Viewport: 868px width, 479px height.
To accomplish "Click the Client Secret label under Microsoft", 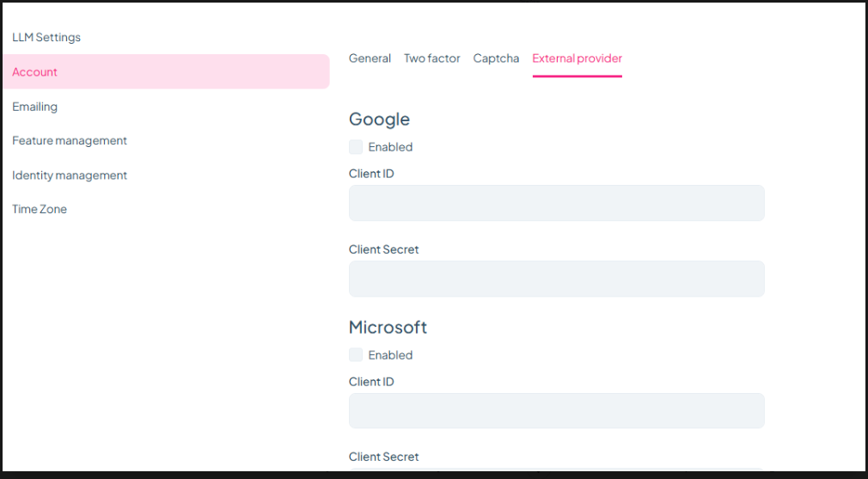I will click(383, 457).
